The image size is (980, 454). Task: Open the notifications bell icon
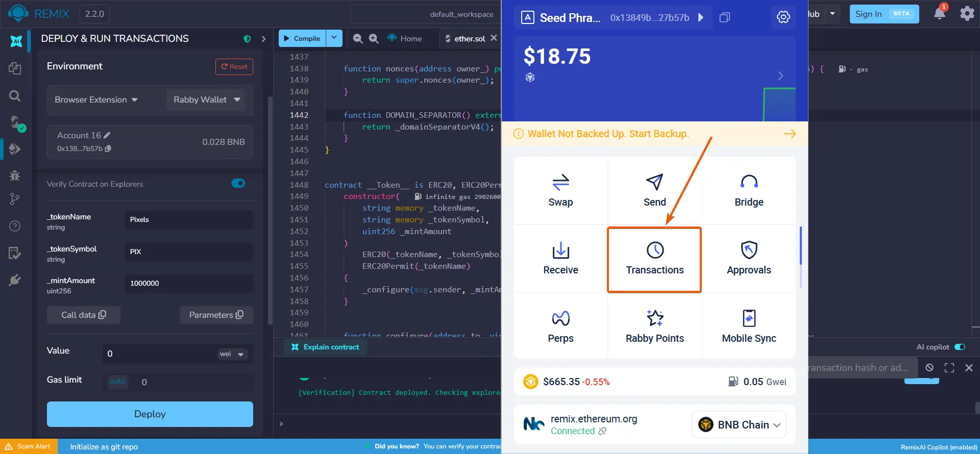pyautogui.click(x=939, y=13)
